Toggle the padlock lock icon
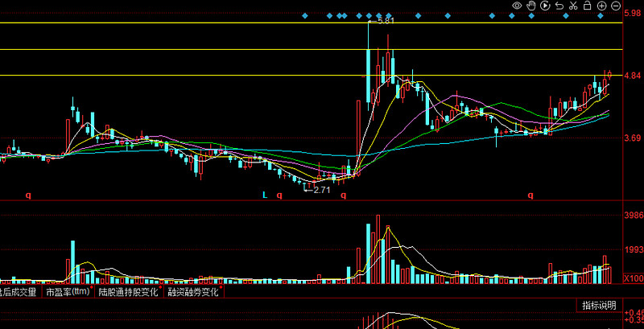 [588, 6]
